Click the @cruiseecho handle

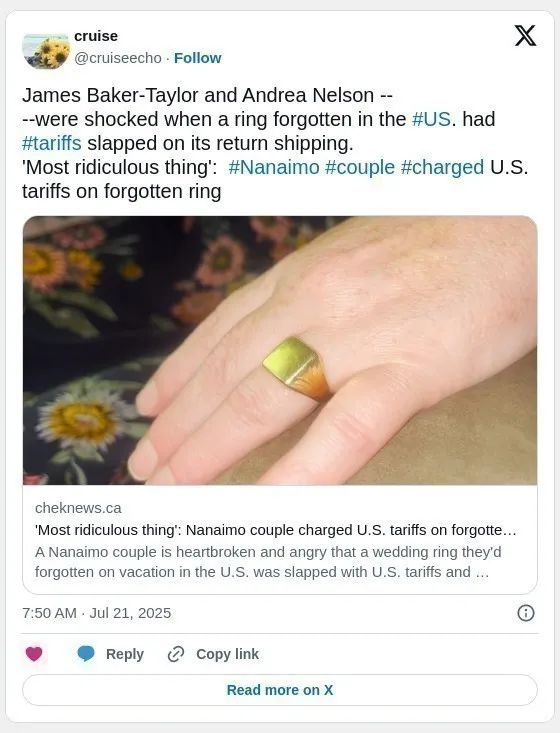pos(118,58)
